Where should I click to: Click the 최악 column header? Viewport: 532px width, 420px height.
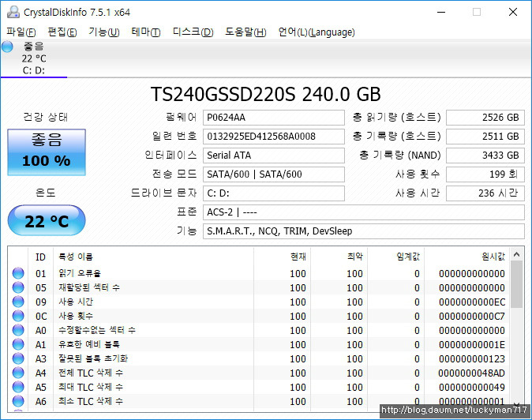(339, 257)
